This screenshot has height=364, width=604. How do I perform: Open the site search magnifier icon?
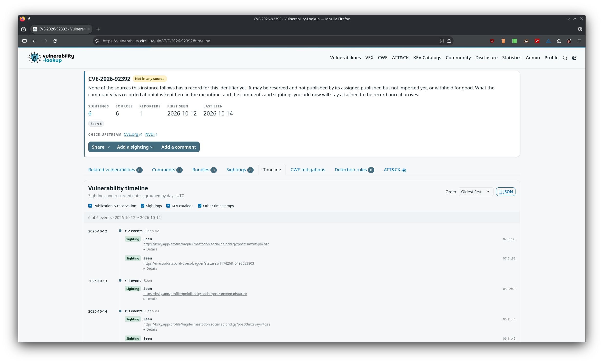coord(565,58)
